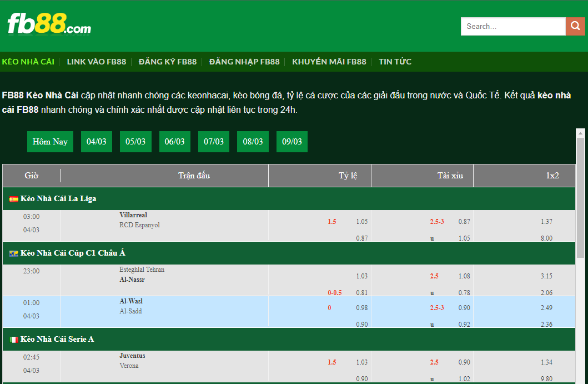
Task: Open the KÈO NHÀ CÁI menu
Action: click(x=28, y=62)
